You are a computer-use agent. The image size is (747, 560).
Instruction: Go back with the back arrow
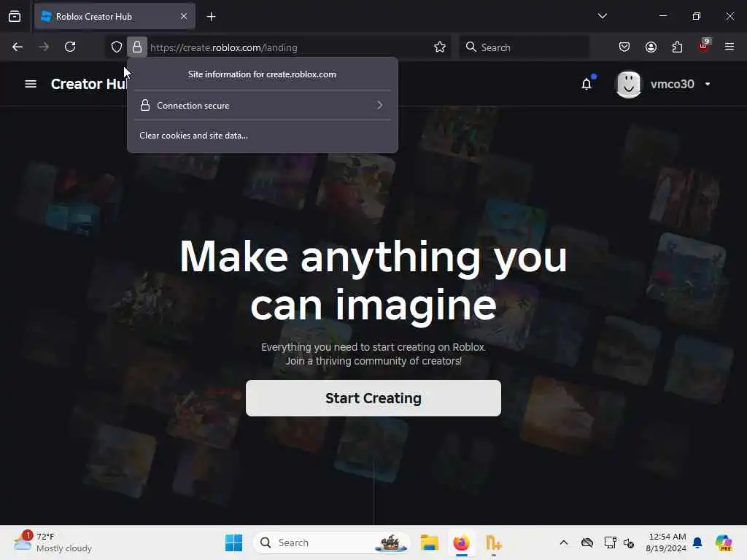coord(18,47)
